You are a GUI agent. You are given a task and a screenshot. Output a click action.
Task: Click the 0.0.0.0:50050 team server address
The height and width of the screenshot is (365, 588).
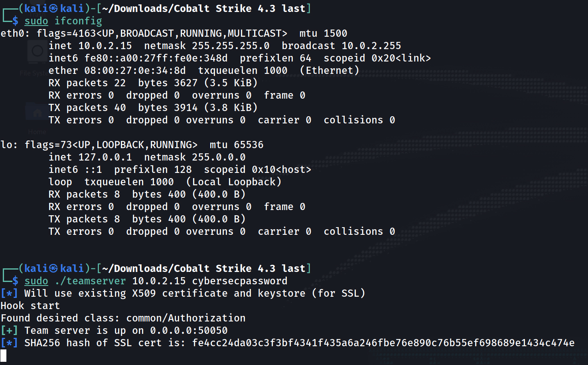[189, 331]
